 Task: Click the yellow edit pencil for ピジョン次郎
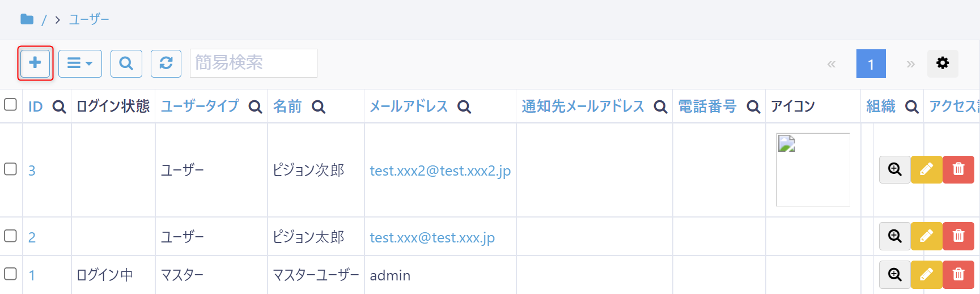[x=926, y=169]
